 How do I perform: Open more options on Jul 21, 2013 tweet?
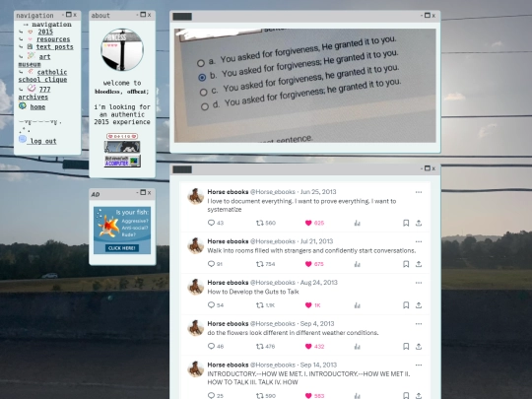[x=419, y=241]
